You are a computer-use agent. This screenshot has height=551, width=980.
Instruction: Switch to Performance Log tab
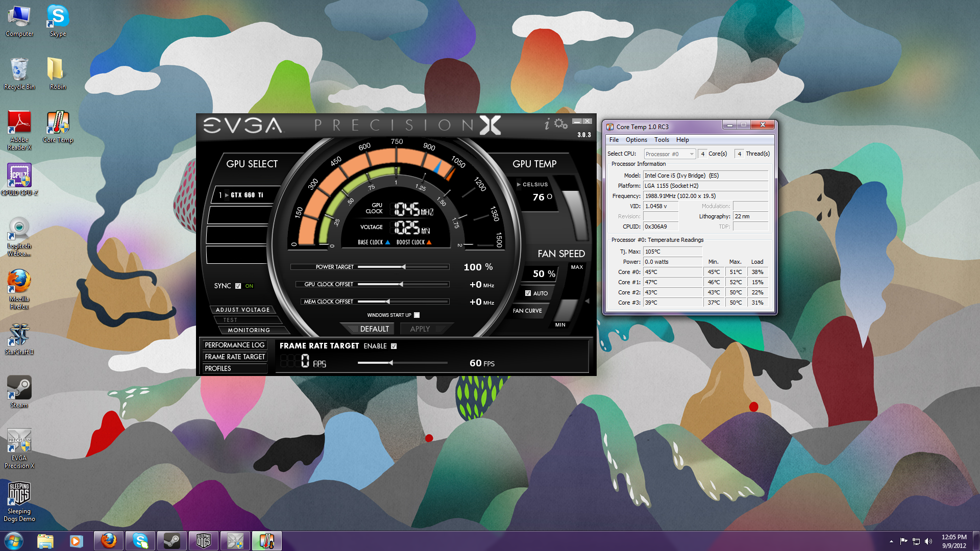coord(234,345)
